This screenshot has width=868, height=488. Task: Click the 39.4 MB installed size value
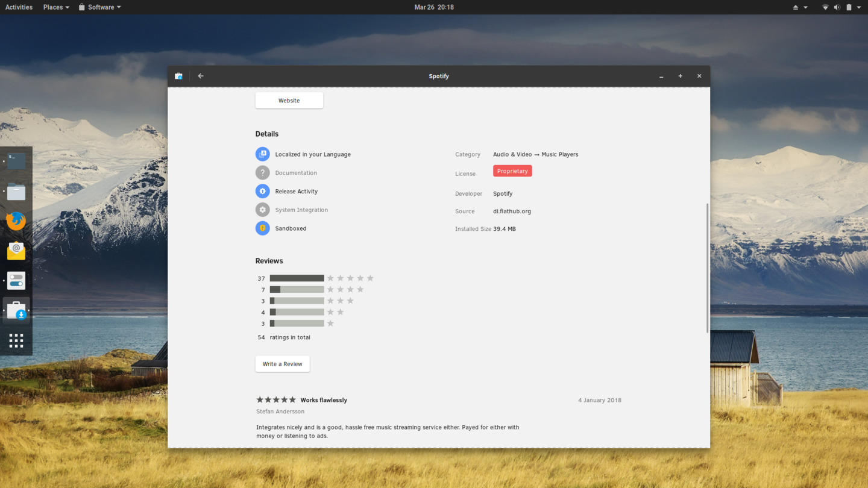[505, 229]
